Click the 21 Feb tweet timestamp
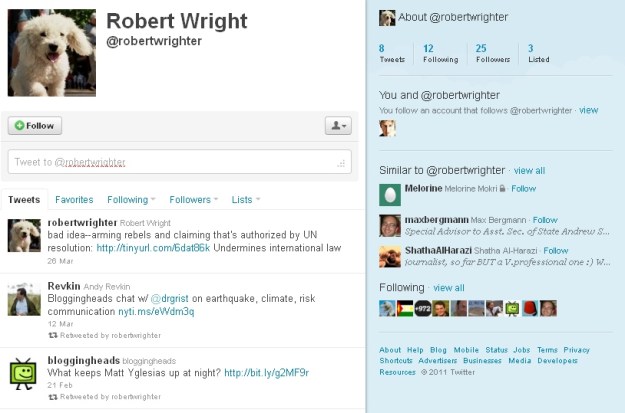Image resolution: width=625 pixels, height=413 pixels. pos(60,385)
